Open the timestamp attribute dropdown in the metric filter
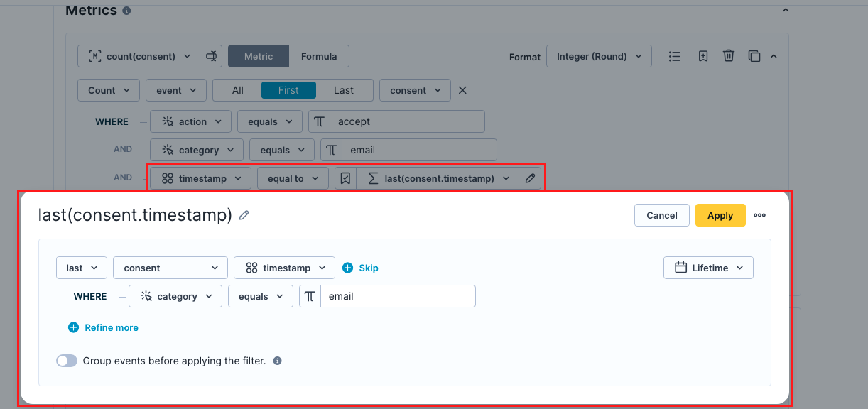 click(200, 178)
